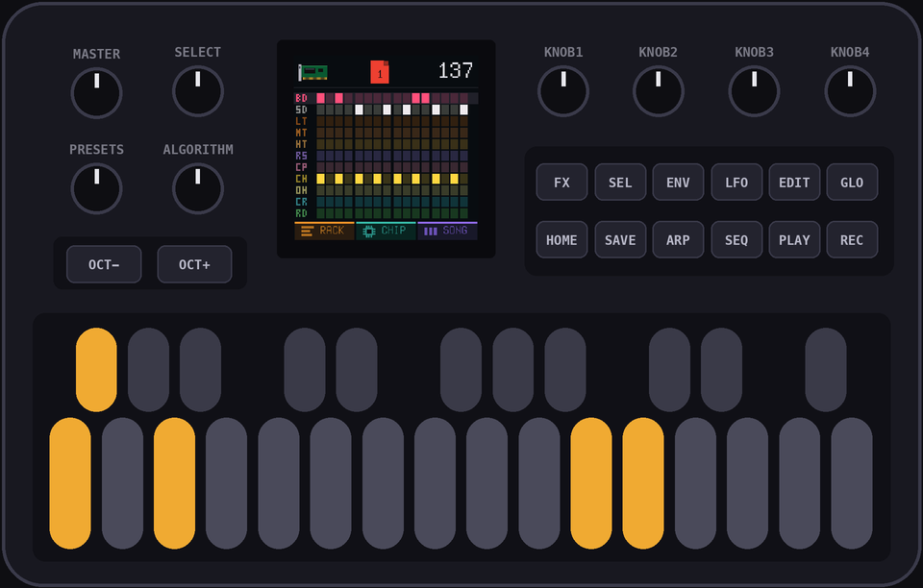Click the KNOB2 dial
923x588 pixels.
(x=658, y=91)
